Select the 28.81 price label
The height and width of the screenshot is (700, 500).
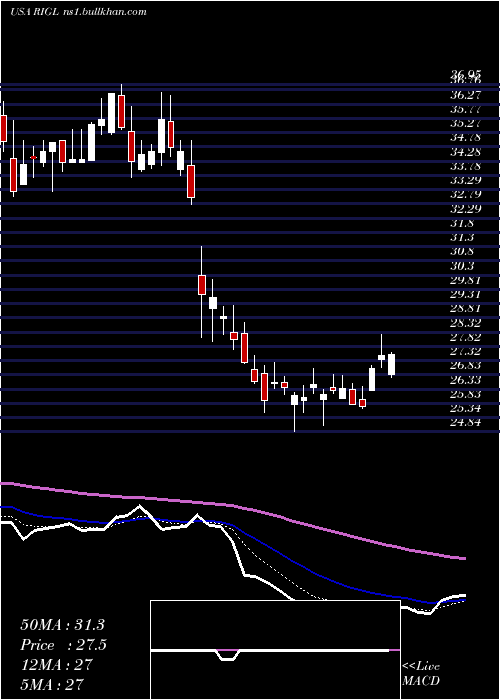465,308
